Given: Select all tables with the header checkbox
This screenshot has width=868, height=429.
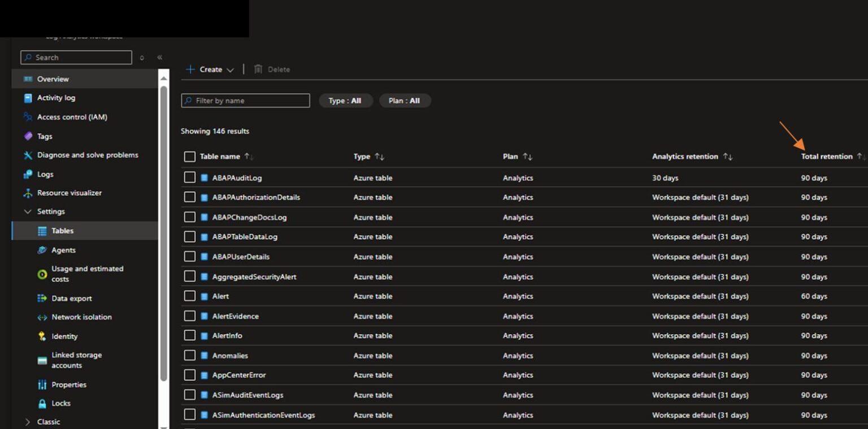Looking at the screenshot, I should [189, 156].
